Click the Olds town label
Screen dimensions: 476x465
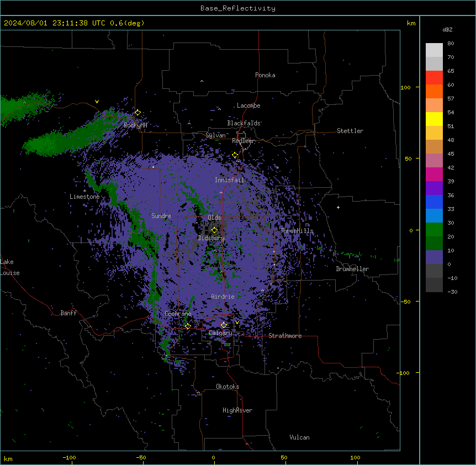pos(214,218)
